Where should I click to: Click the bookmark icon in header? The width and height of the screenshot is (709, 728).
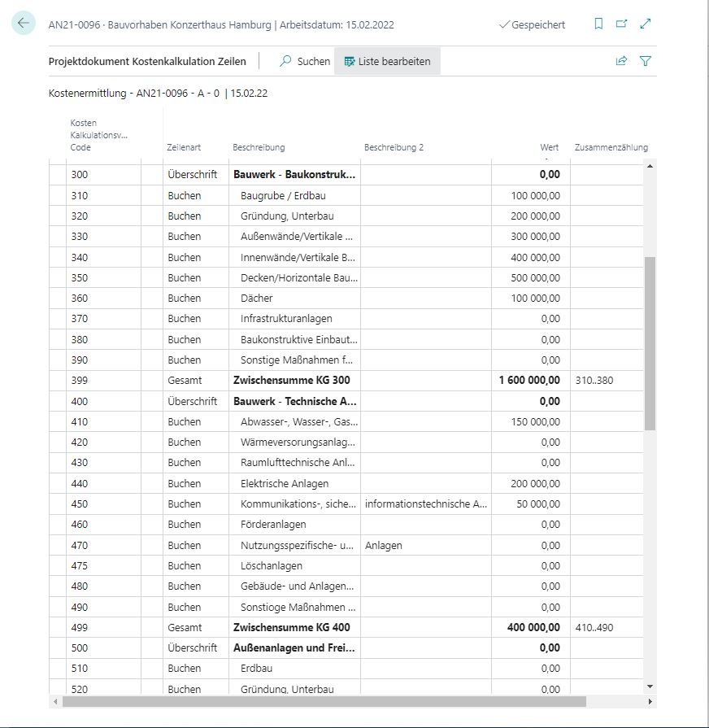(598, 24)
